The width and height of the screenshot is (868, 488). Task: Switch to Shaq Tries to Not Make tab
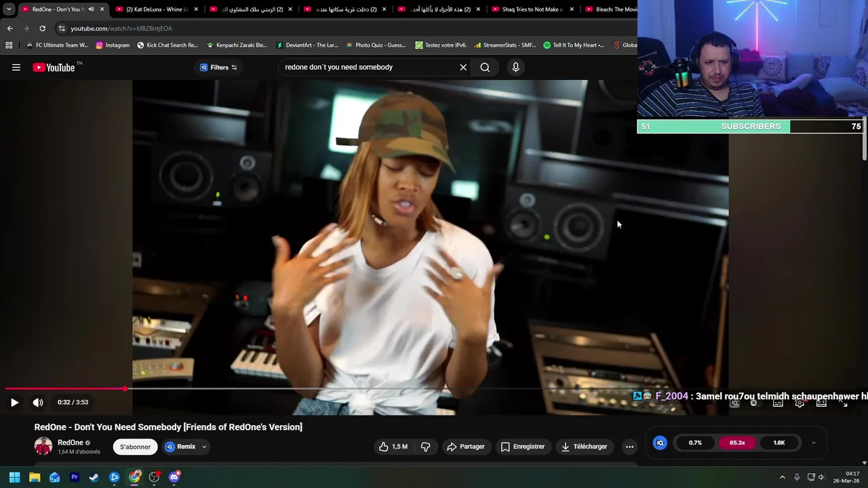point(533,9)
